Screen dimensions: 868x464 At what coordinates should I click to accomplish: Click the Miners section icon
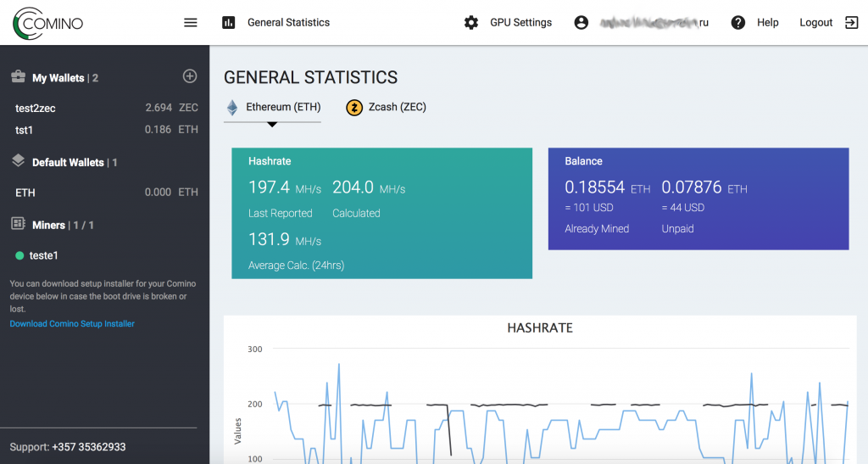click(18, 224)
